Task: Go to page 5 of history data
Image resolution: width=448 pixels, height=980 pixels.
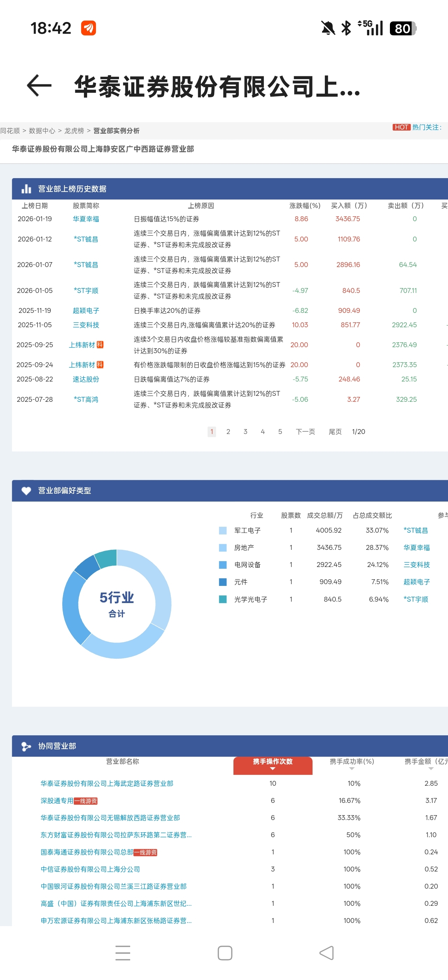Action: point(280,432)
